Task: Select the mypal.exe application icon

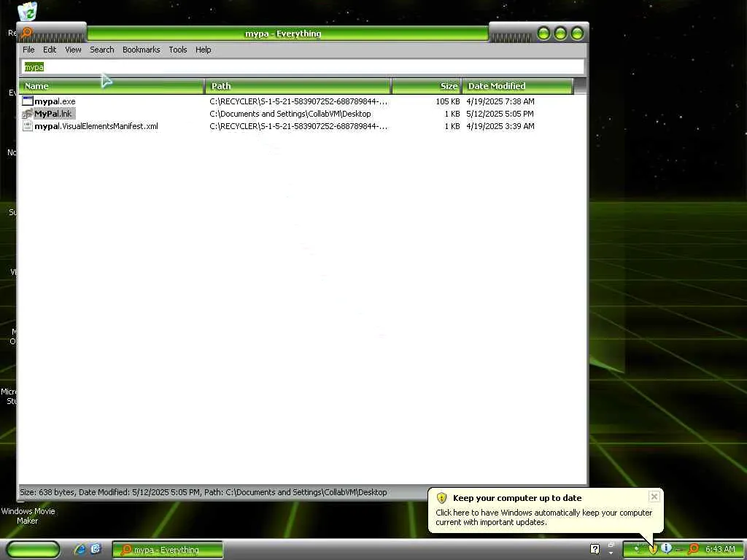Action: pyautogui.click(x=28, y=101)
